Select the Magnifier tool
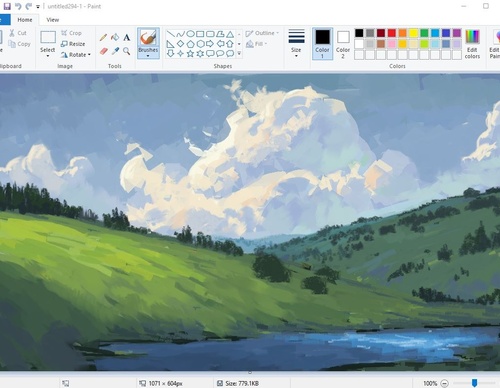Image resolution: width=500 pixels, height=388 pixels. point(127,51)
